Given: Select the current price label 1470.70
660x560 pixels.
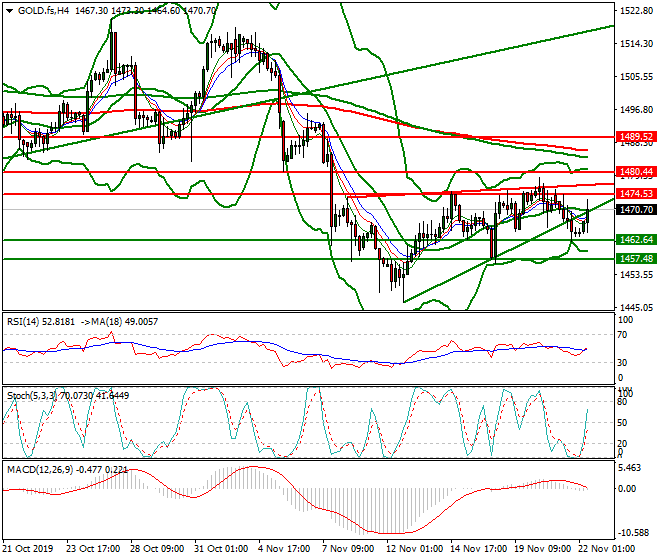Looking at the screenshot, I should (x=636, y=209).
